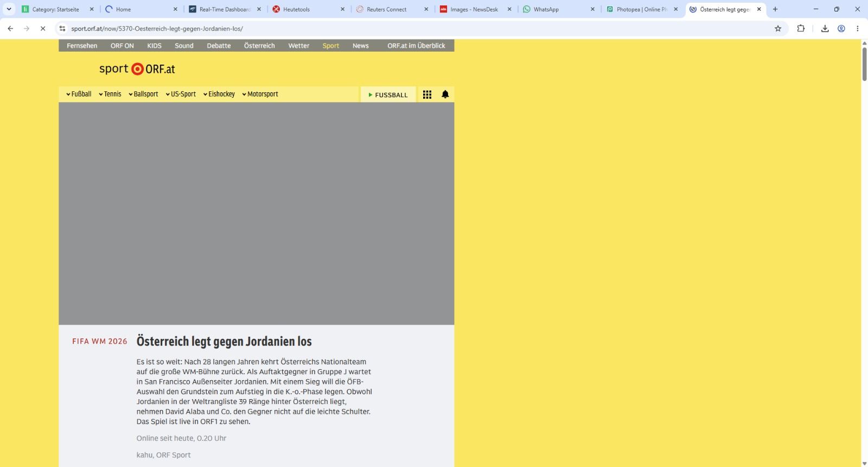
Task: Open Wetter in top navigation
Action: pos(299,46)
